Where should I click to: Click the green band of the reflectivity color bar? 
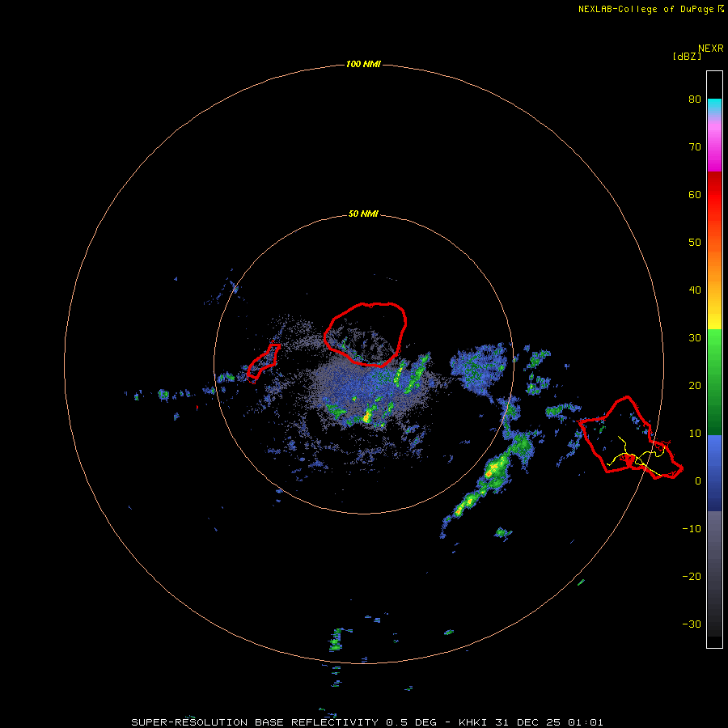(714, 382)
